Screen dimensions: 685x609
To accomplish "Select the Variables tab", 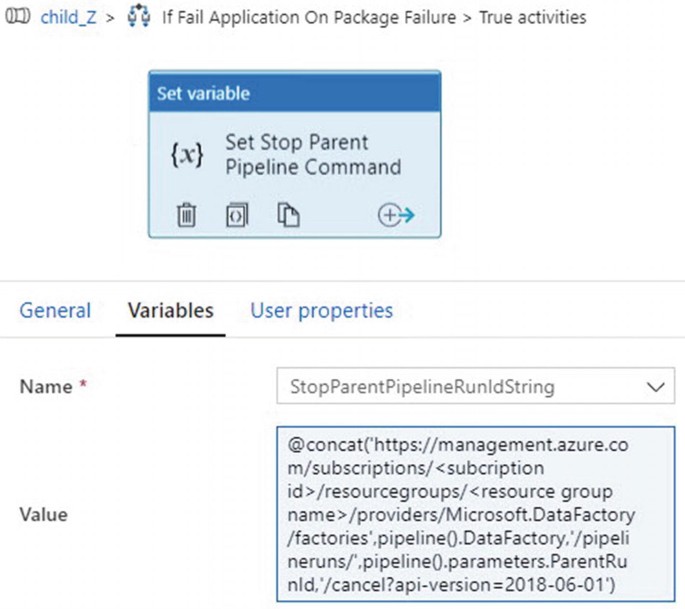I will (170, 311).
